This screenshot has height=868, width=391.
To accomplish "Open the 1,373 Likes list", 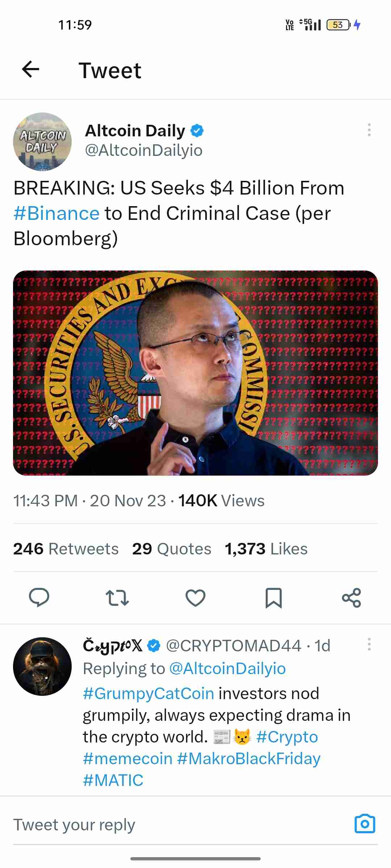I will click(x=266, y=549).
